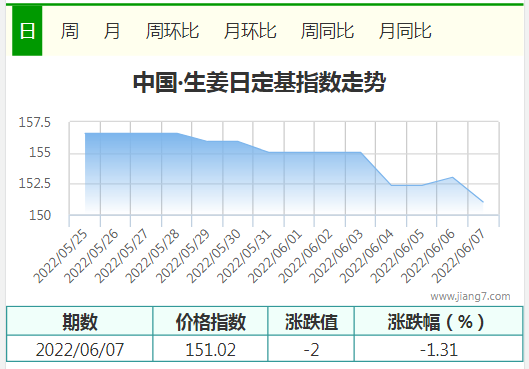Open the 月同比 tab
The image size is (529, 369).
point(405,31)
